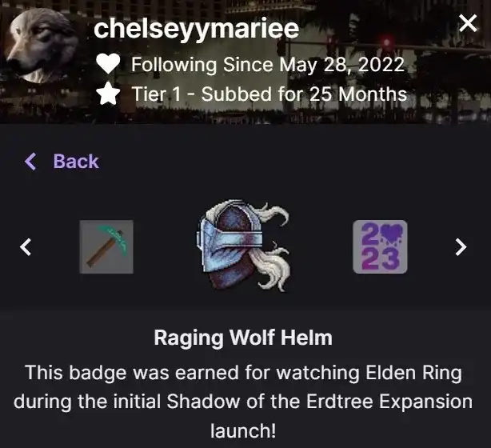The height and width of the screenshot is (448, 491).
Task: Click the purple chevron beside Back
Action: click(x=30, y=162)
